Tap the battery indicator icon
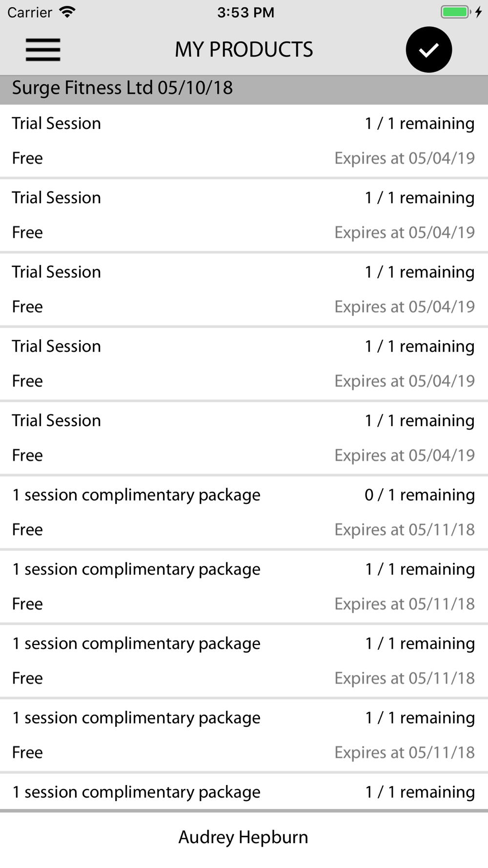The height and width of the screenshot is (868, 488). click(x=456, y=12)
